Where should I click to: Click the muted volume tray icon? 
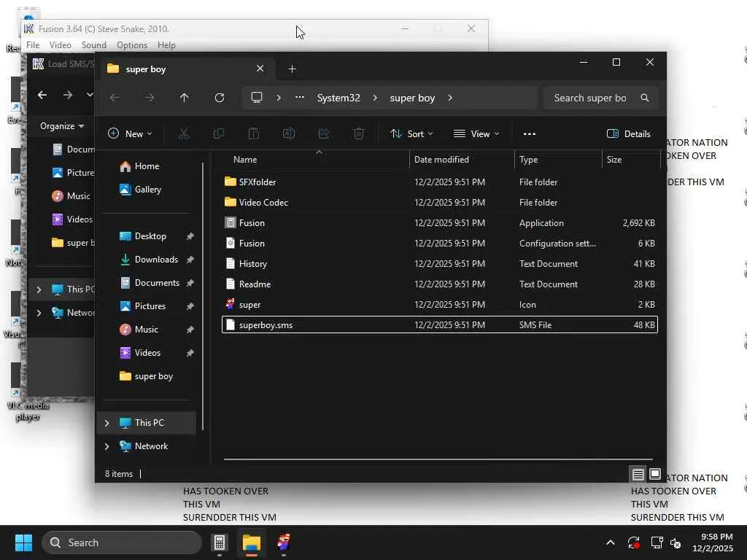click(x=676, y=542)
